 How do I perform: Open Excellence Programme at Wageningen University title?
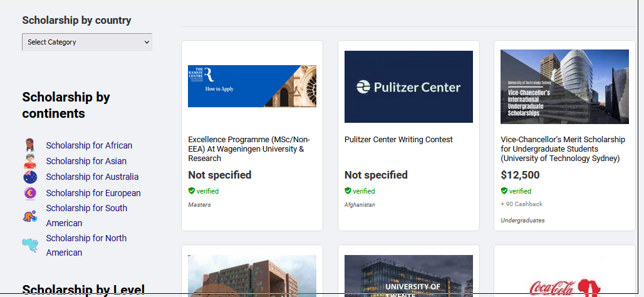click(x=249, y=149)
